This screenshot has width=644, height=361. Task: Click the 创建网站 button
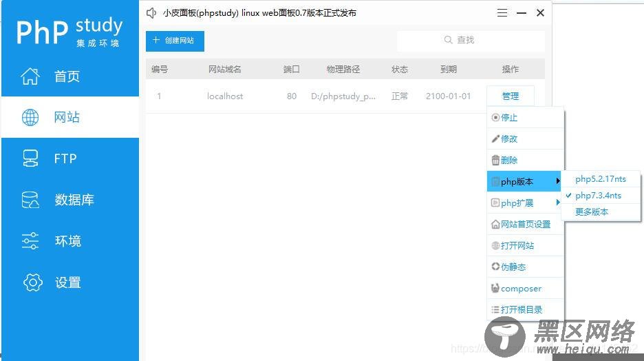(x=175, y=41)
